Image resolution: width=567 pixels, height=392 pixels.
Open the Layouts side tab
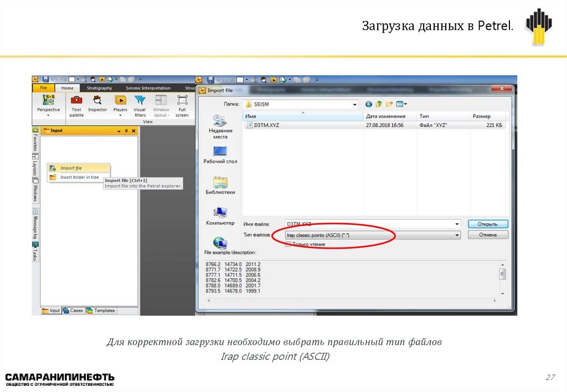35,164
